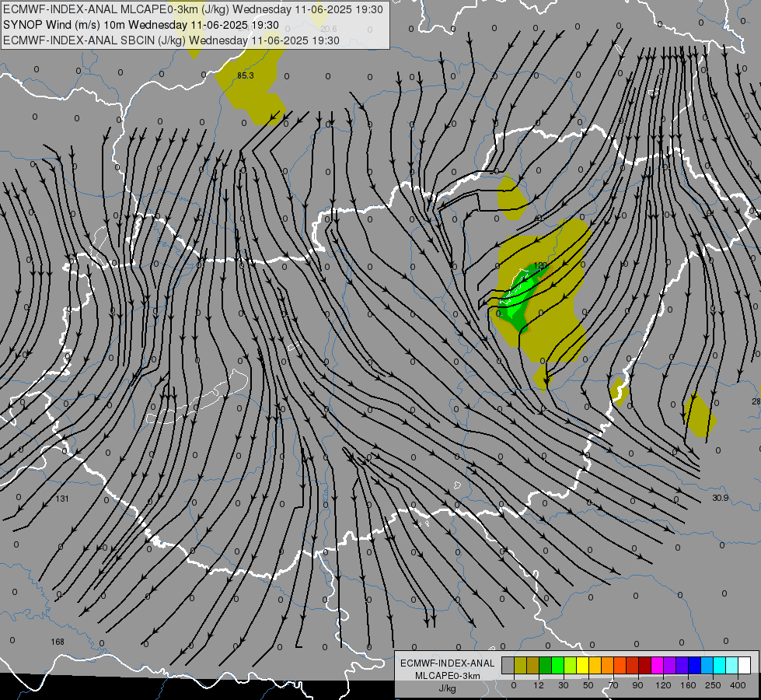Click the legend tick label 160
Image resolution: width=761 pixels, height=700 pixels.
pos(688,685)
